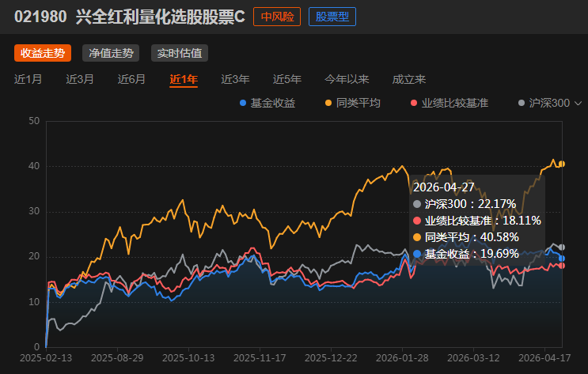Click the x-axis date 2026-01-28
This screenshot has height=374, width=588.
click(x=402, y=358)
